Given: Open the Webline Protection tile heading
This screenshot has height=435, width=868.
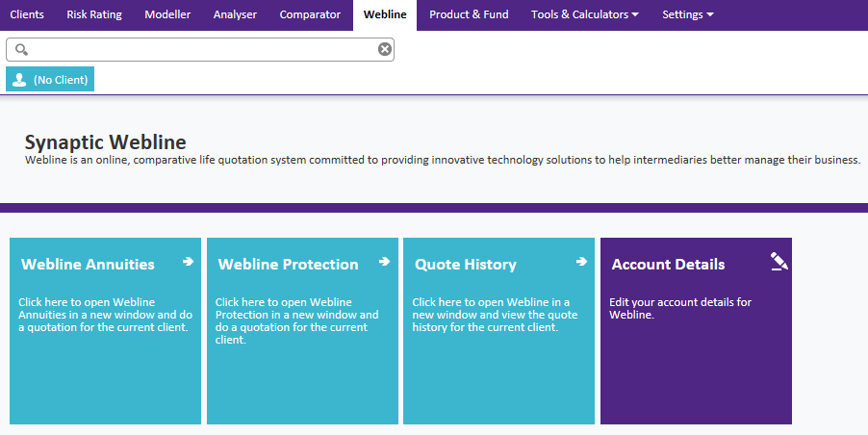Looking at the screenshot, I should (x=289, y=264).
